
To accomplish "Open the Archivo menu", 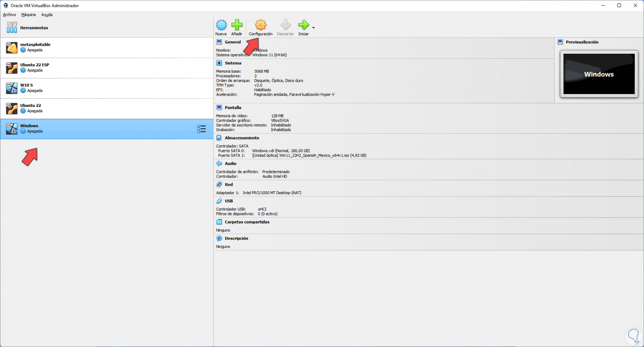I will [9, 15].
